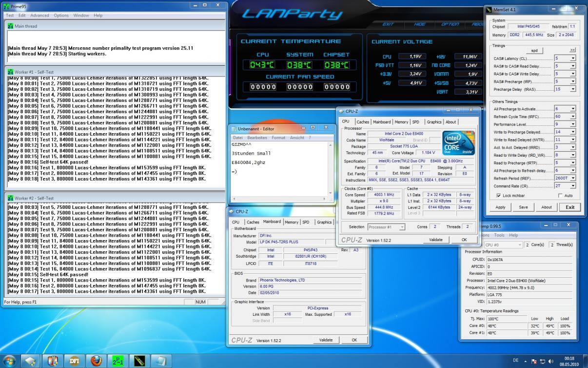The height and width of the screenshot is (368, 588).
Task: Click EXIT in the LANParty monitor
Action: [x=388, y=24]
